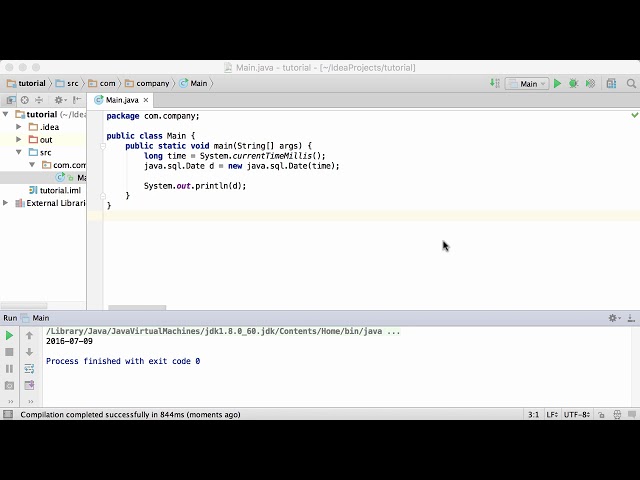Expand folded java command line ellipsis
640x480 pixels.
click(393, 331)
